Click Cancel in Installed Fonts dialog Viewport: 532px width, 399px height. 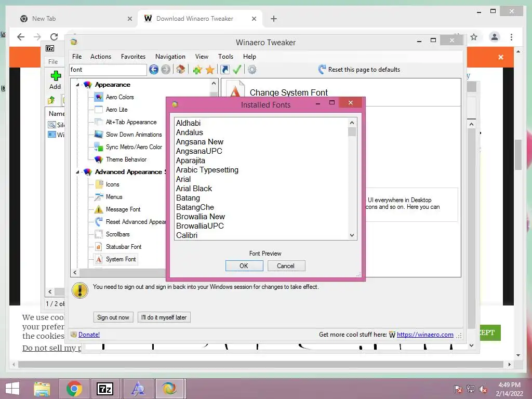[x=286, y=266]
